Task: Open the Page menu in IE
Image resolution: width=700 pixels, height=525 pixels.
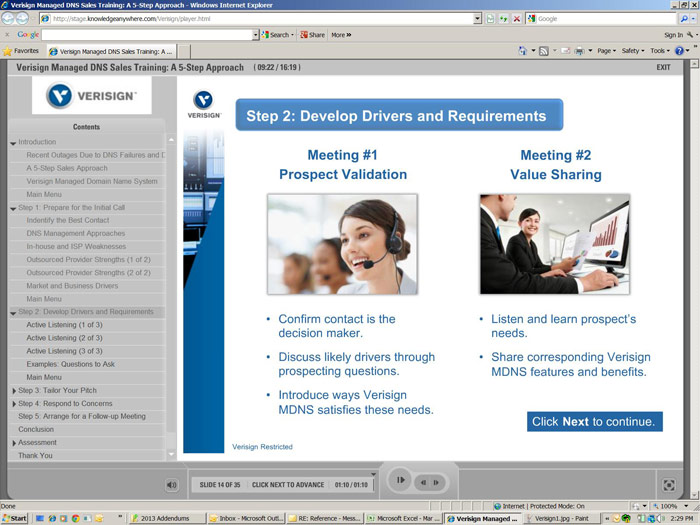Action: tap(607, 50)
